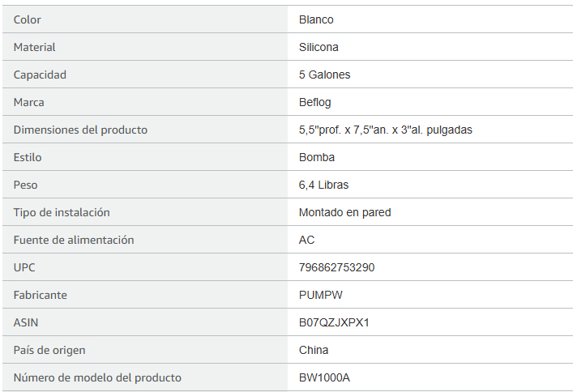Select the product dimensions value text
573x392 pixels.
[386, 130]
